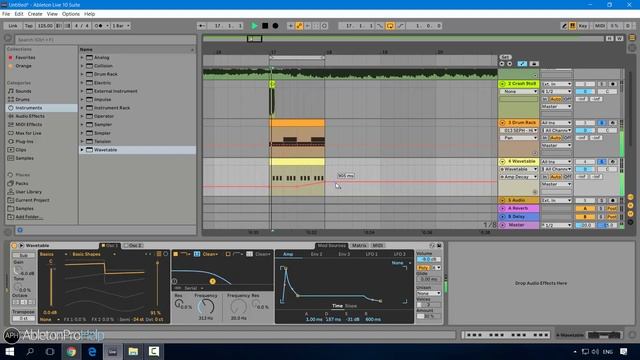Toggle the Wavetable device activator

pyautogui.click(x=14, y=245)
